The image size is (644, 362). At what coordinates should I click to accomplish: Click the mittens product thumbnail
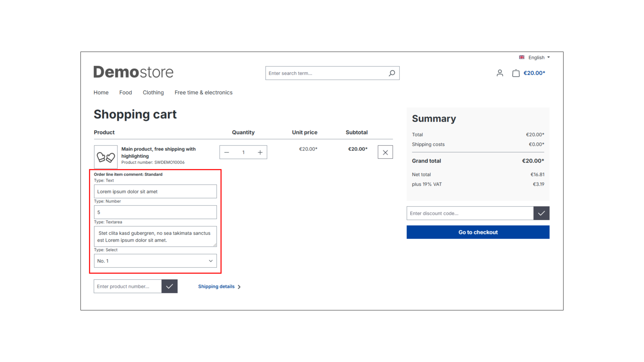106,157
